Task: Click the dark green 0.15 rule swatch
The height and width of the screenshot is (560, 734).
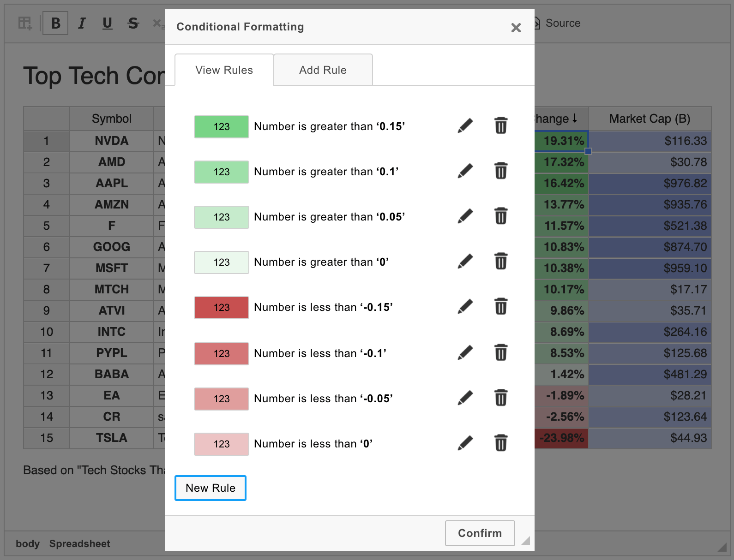Action: click(x=222, y=127)
